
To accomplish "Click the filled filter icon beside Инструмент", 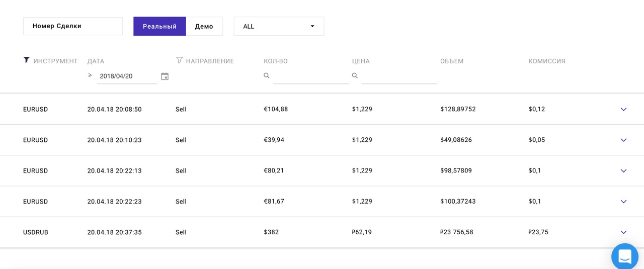I will [27, 60].
